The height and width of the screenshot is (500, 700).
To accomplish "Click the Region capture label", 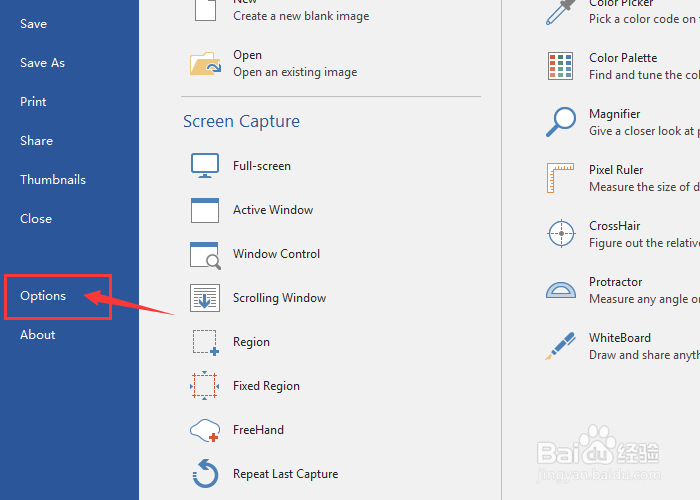I will [251, 342].
